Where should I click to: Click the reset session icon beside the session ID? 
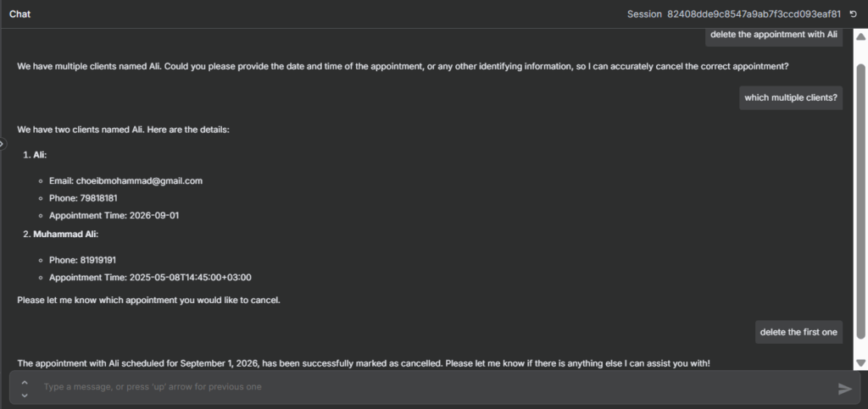coord(853,14)
